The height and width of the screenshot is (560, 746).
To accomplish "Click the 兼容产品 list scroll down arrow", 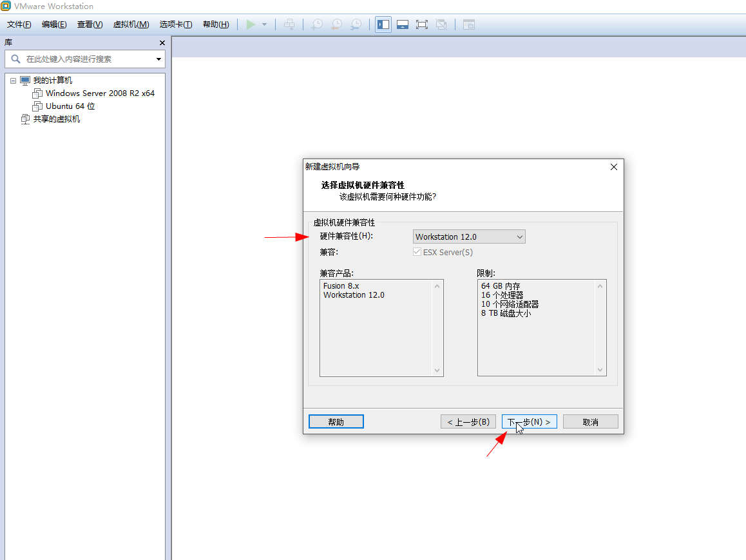I will 437,370.
